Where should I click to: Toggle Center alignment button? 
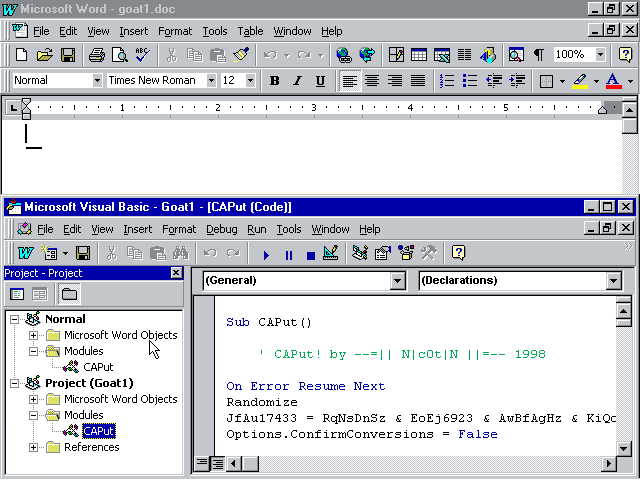click(372, 81)
